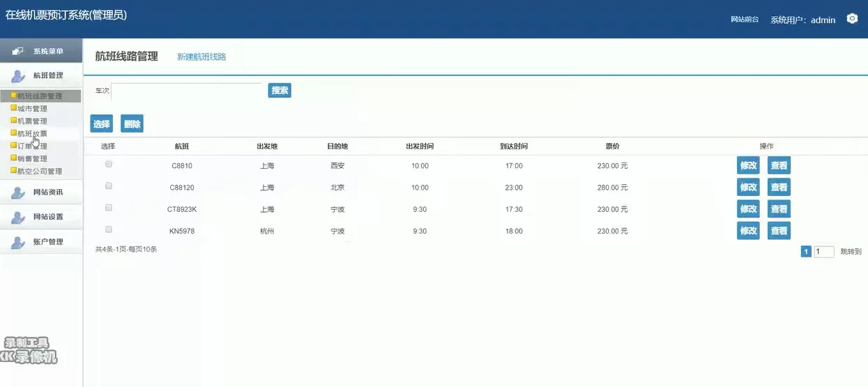Click the 北京 destination cell
Screen dimensions: 868x387
337,188
